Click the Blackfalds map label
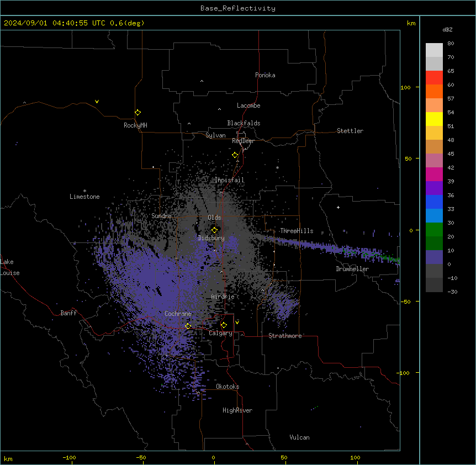This screenshot has width=476, height=465. point(244,123)
